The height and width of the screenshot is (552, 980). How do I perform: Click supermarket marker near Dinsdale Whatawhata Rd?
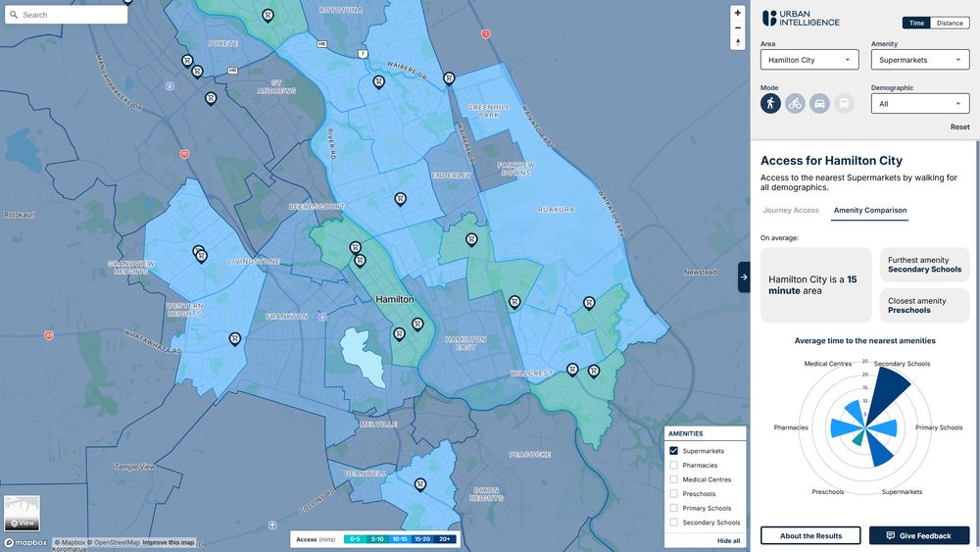click(234, 339)
